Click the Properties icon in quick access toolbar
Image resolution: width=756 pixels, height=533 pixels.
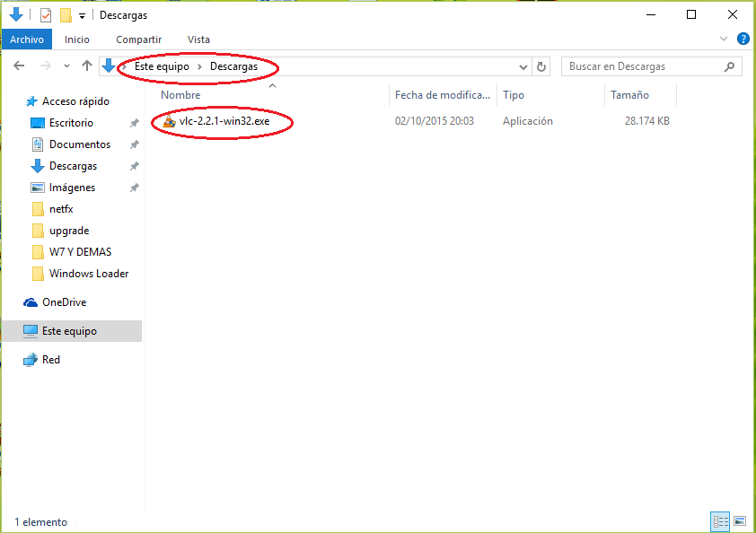pos(46,15)
